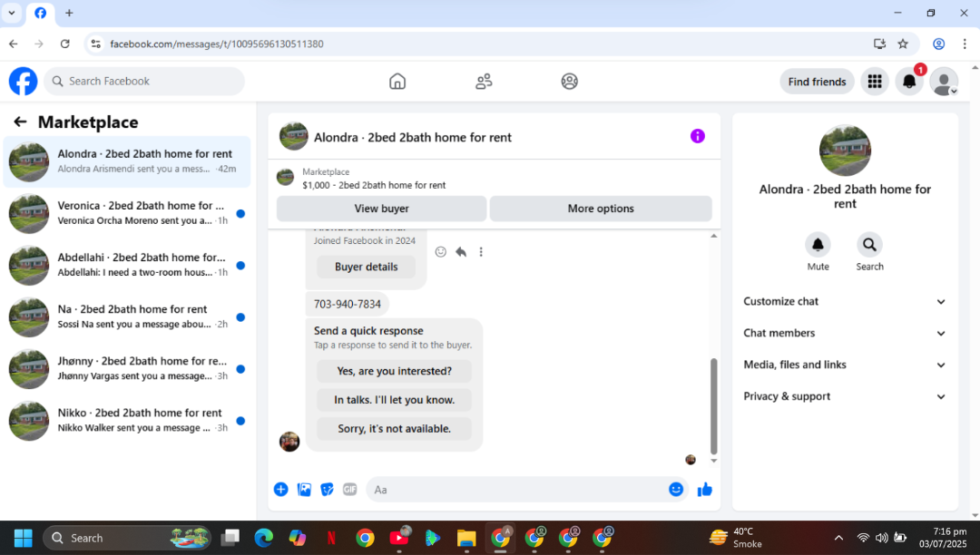Go to the Home feed icon

point(397,81)
